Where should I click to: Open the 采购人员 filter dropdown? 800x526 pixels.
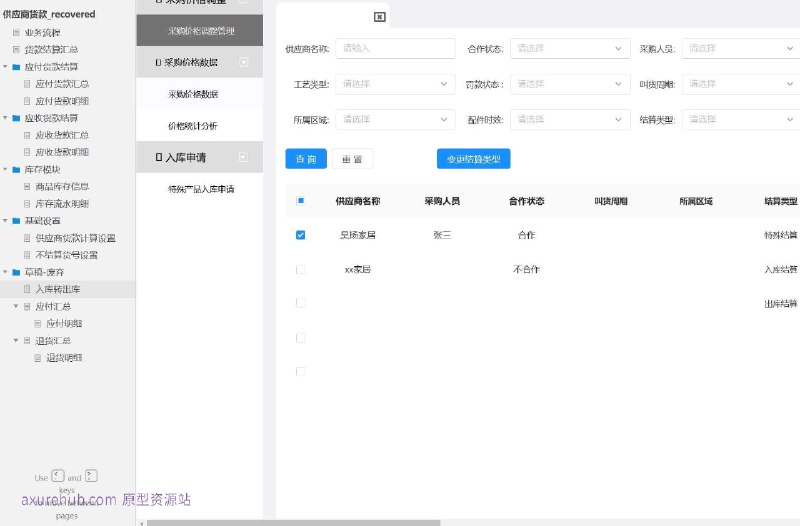(741, 48)
